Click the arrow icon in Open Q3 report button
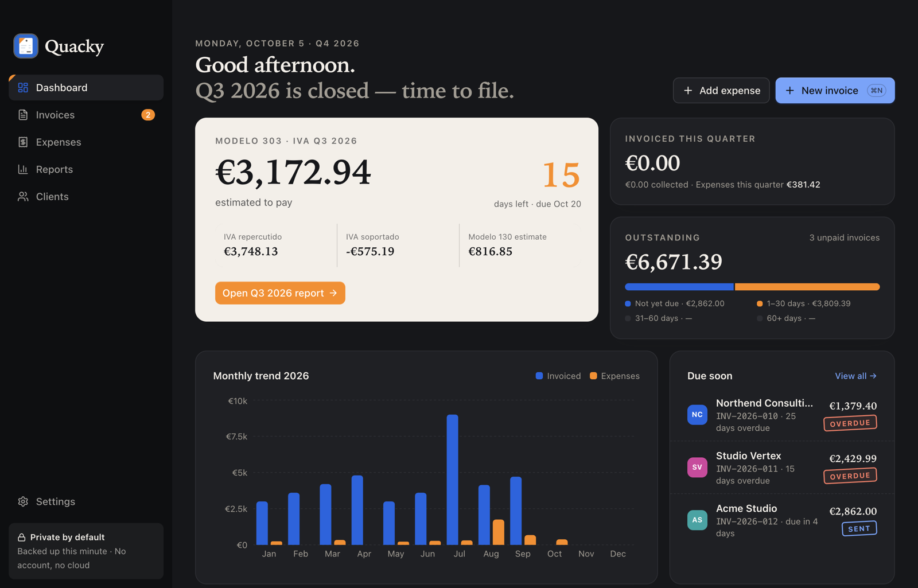 (333, 293)
